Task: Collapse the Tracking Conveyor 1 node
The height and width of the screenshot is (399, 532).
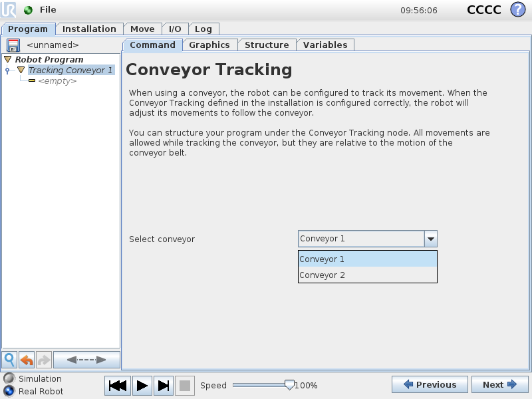Action: pyautogui.click(x=21, y=70)
